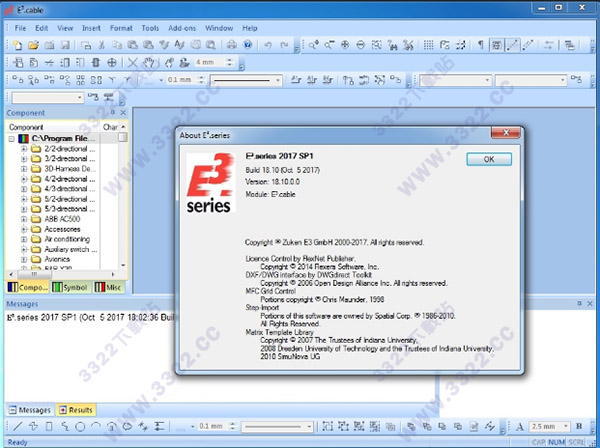Click the Zoom out magnifier icon
Viewport: 600px width, 448px height.
tap(329, 45)
